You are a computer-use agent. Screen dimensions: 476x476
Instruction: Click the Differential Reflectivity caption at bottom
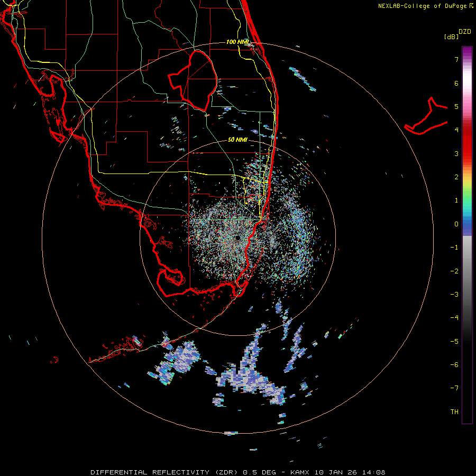coord(237,472)
